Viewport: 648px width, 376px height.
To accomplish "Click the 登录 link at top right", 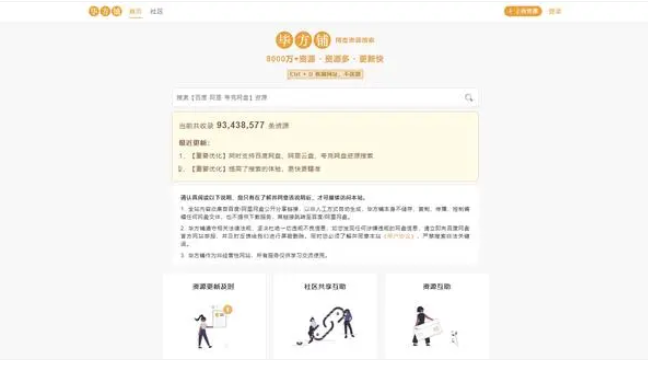I will pos(555,11).
